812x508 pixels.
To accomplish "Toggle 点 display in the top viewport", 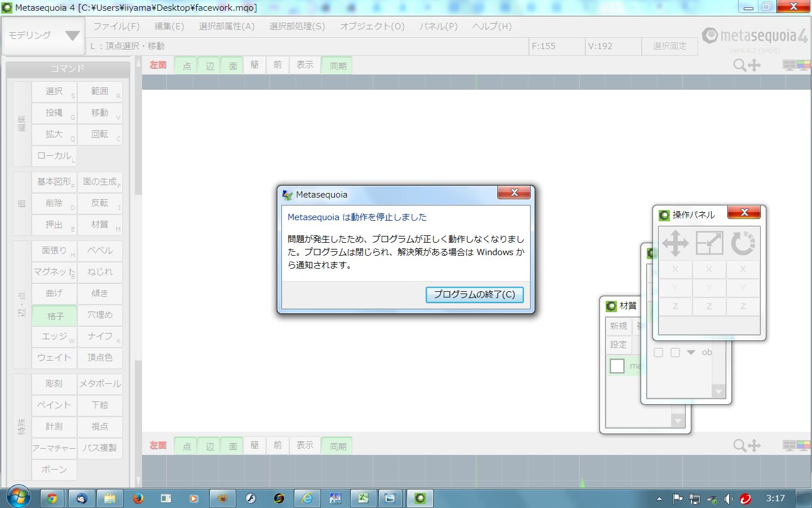I will (186, 65).
